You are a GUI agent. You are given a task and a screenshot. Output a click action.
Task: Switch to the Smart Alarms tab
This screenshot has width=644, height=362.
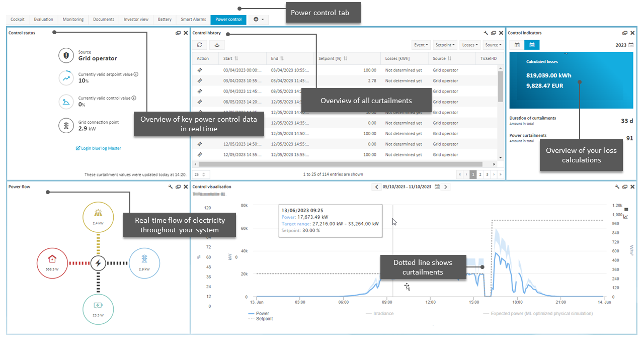(193, 20)
